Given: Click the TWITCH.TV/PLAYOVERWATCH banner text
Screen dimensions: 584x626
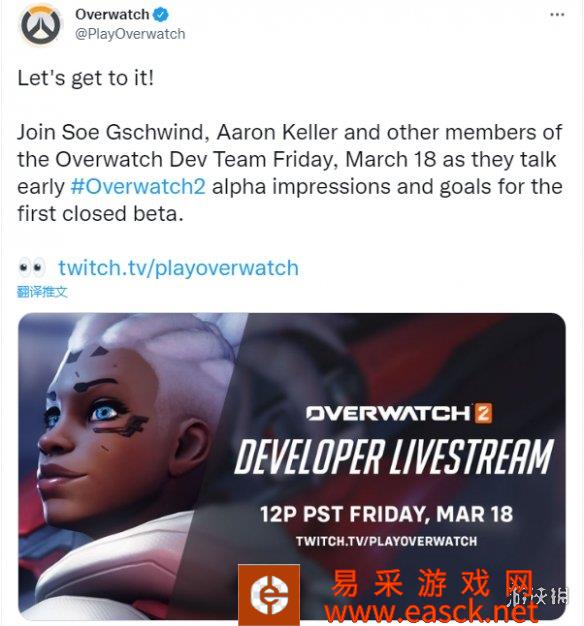Looking at the screenshot, I should tap(386, 541).
